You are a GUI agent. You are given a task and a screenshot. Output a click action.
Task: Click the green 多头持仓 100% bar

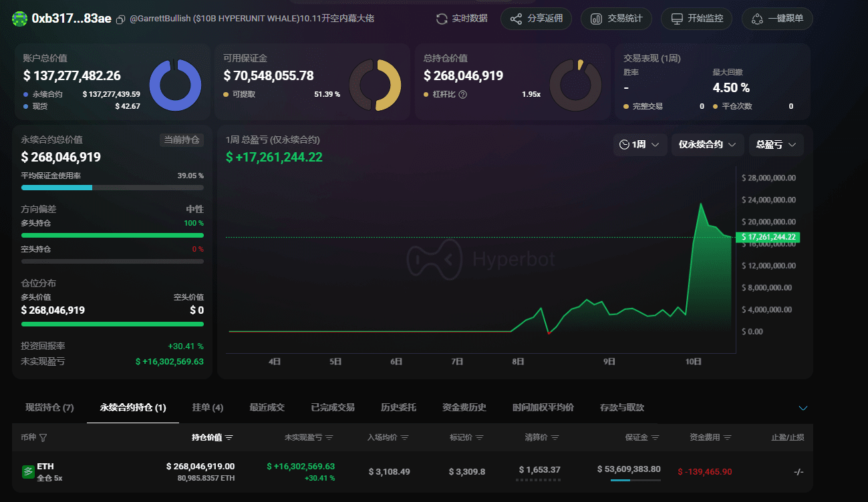pyautogui.click(x=112, y=235)
